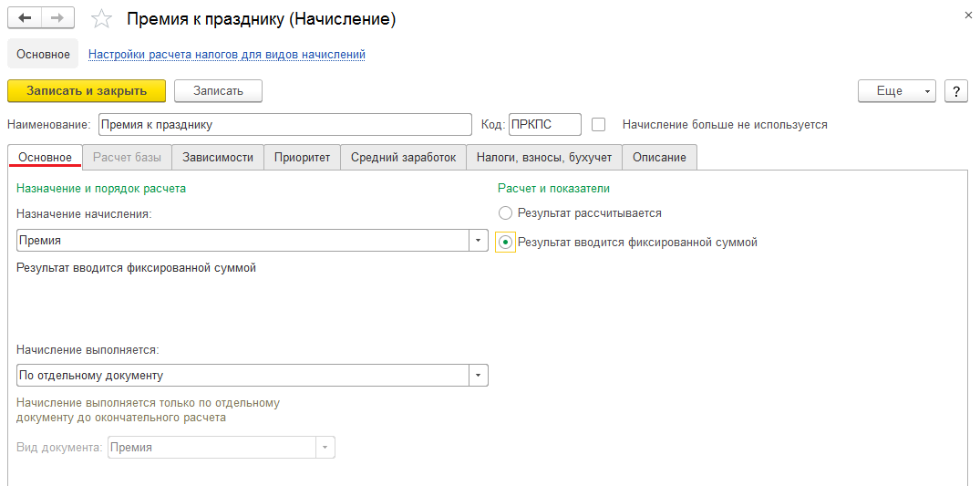This screenshot has height=486, width=980.
Task: Select 'Результат рассчитывается' radio option
Action: [x=506, y=212]
